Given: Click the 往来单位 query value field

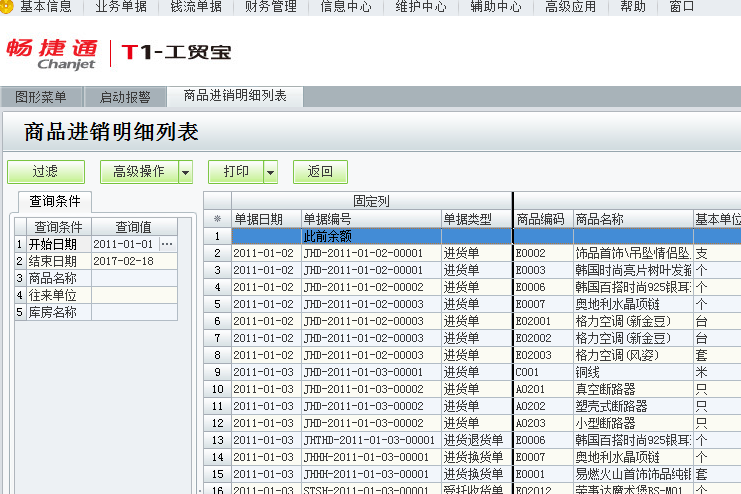Looking at the screenshot, I should 134,295.
